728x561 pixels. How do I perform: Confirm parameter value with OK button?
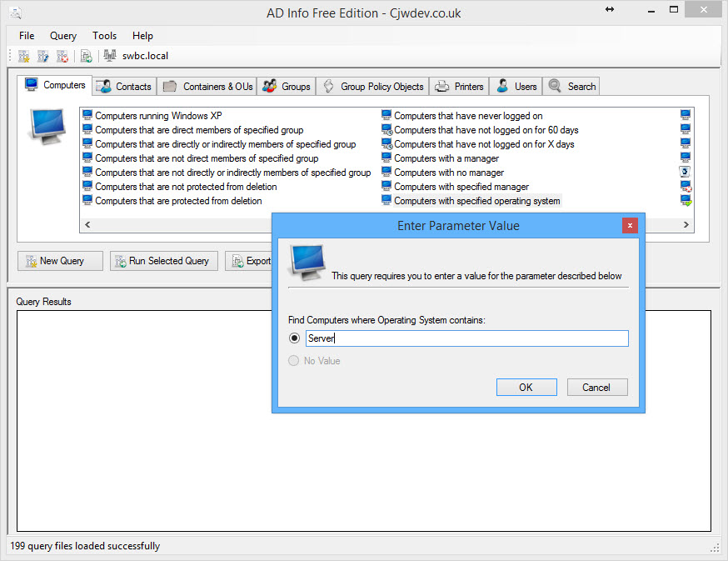(526, 387)
